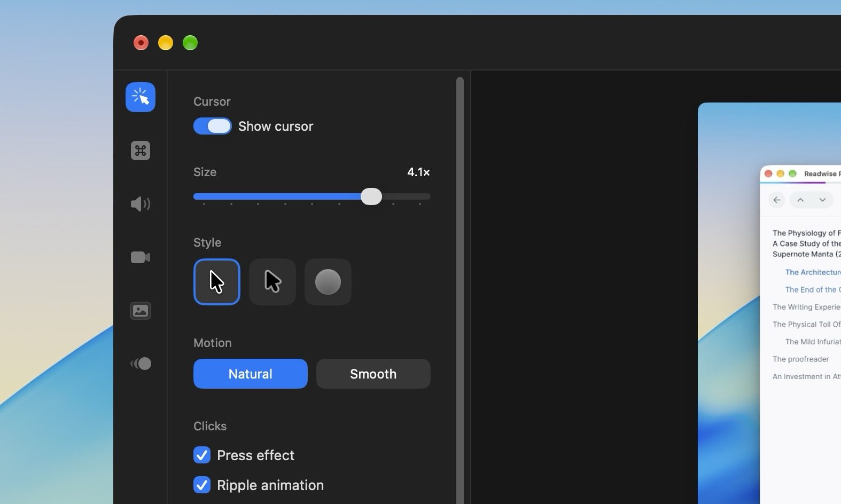Viewport: 841px width, 504px height.
Task: Open the camera settings sidebar tab
Action: point(141,257)
